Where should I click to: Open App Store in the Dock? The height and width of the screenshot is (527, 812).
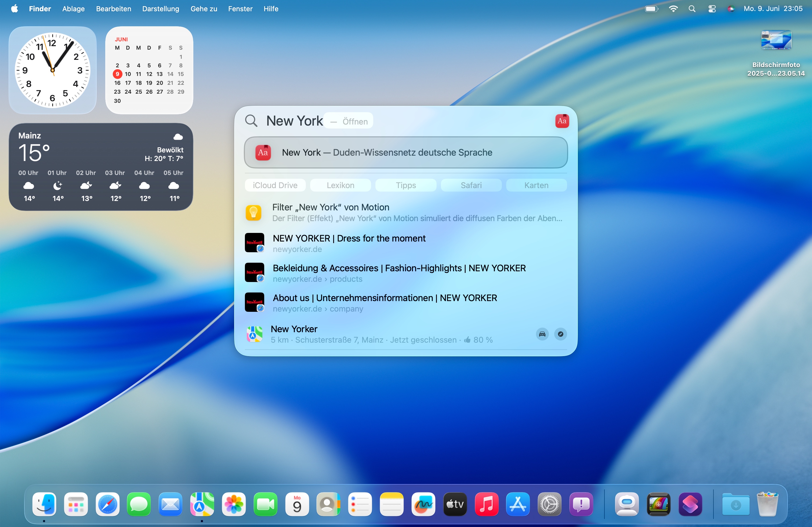click(x=518, y=504)
